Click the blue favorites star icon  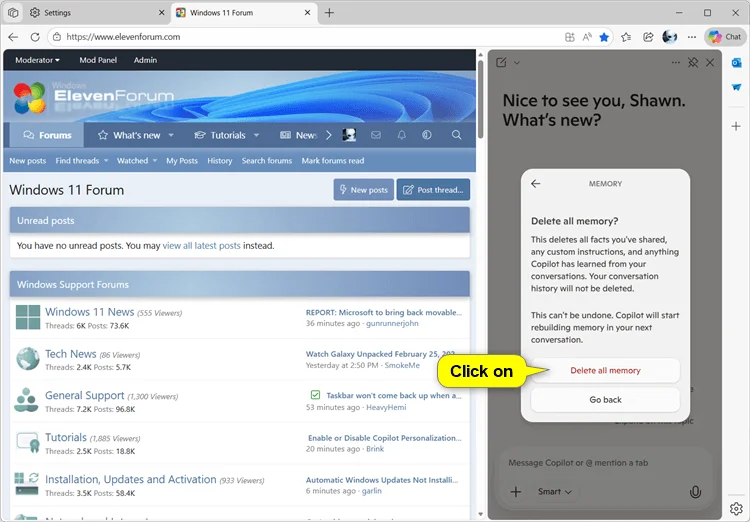point(604,37)
